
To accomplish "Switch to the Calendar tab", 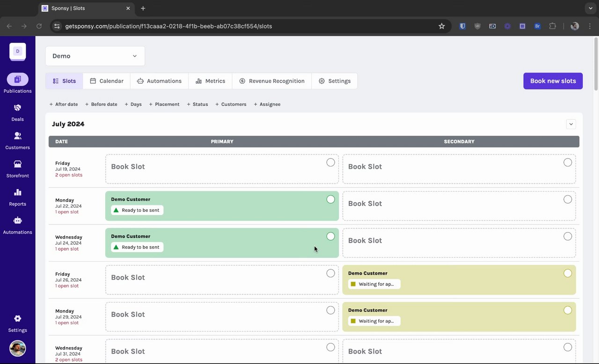I will click(107, 81).
